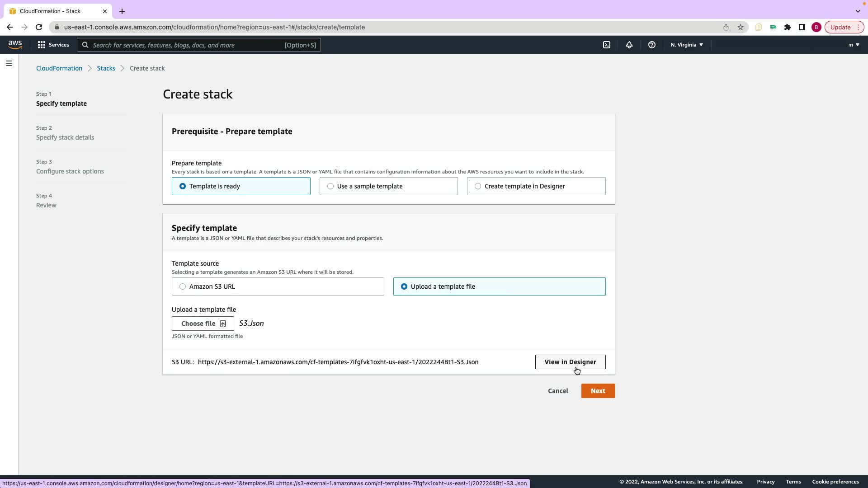The image size is (868, 488).
Task: Go to Stacks breadcrumb link
Action: (x=106, y=68)
